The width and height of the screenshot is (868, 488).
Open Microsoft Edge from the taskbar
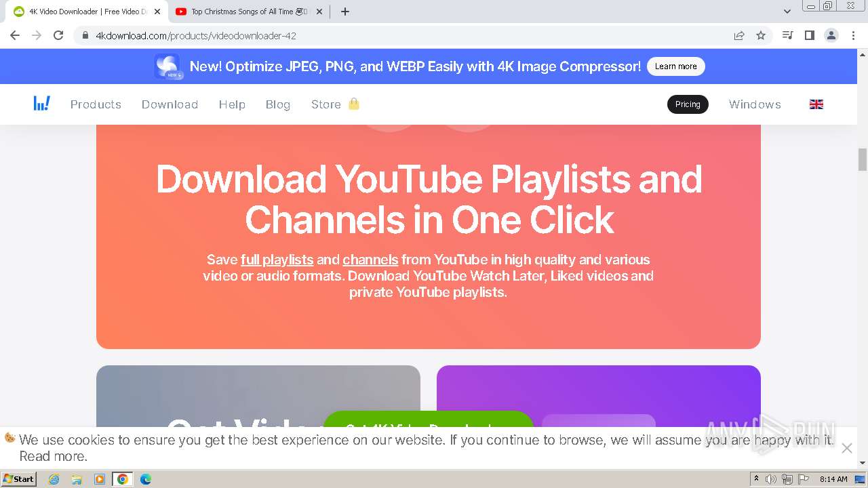click(146, 479)
